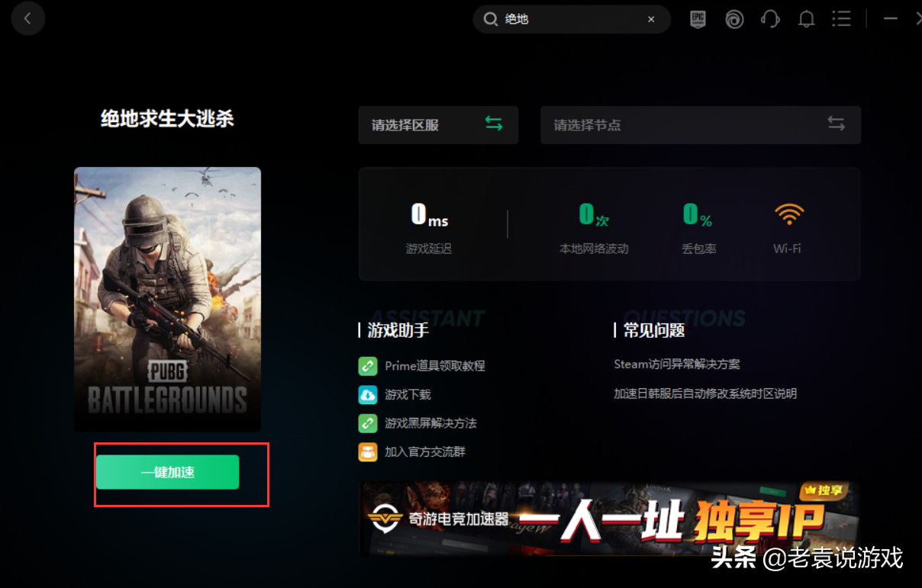Click the 本地网络波动 value
This screenshot has height=588, width=922.
point(594,215)
